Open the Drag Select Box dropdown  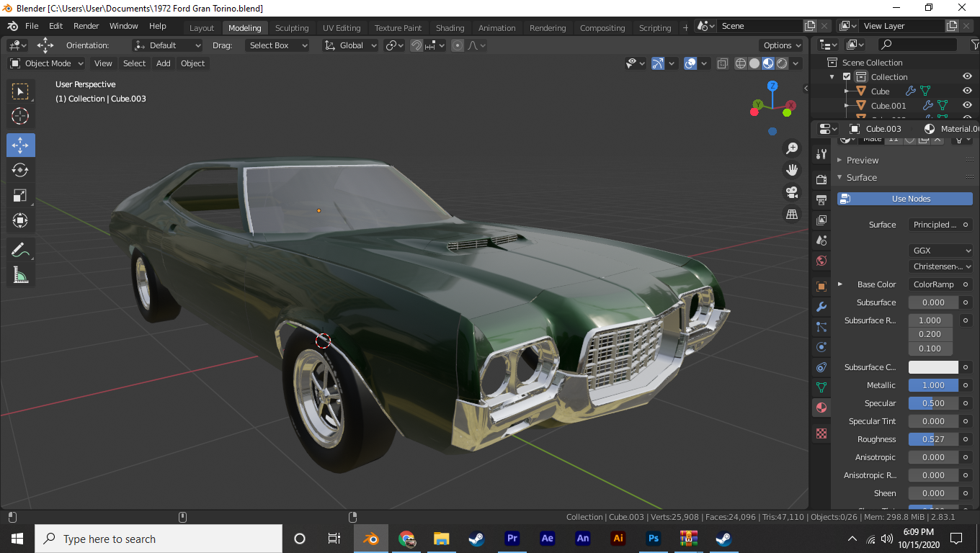click(277, 45)
